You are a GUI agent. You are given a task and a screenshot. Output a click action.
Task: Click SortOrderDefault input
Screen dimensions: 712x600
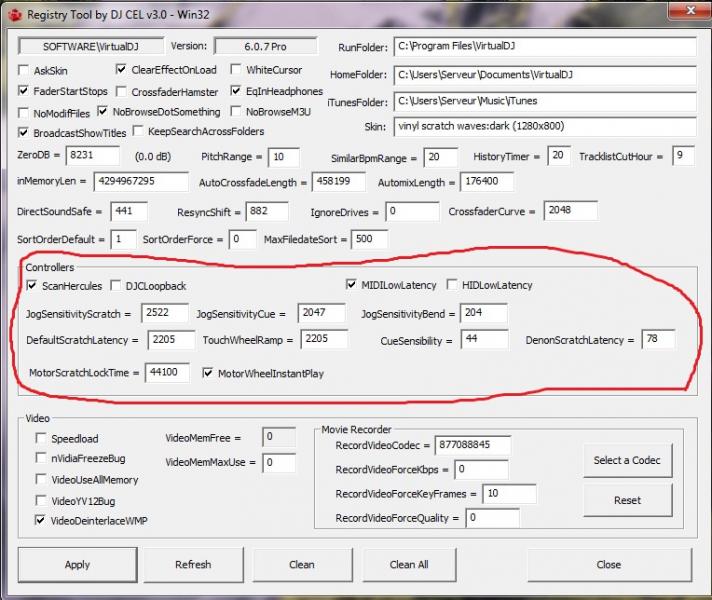point(124,239)
